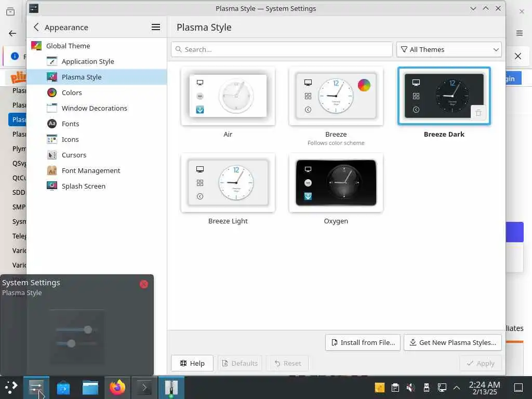Open Dolphin file manager from taskbar
This screenshot has width=532, height=399.
(x=90, y=388)
